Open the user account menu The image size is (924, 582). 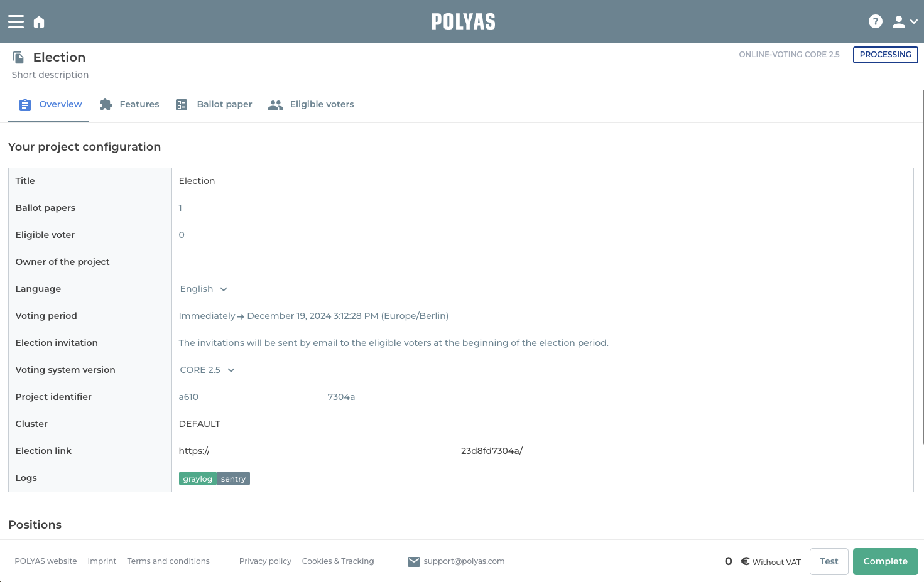click(x=905, y=22)
